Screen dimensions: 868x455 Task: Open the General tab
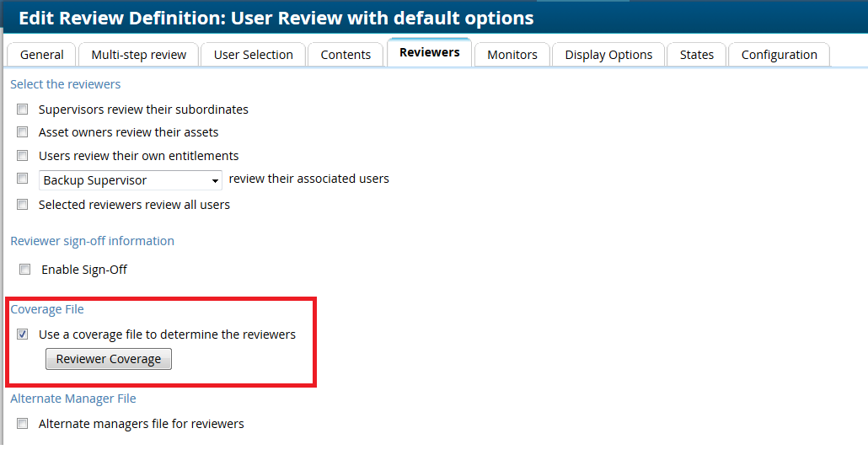point(42,55)
